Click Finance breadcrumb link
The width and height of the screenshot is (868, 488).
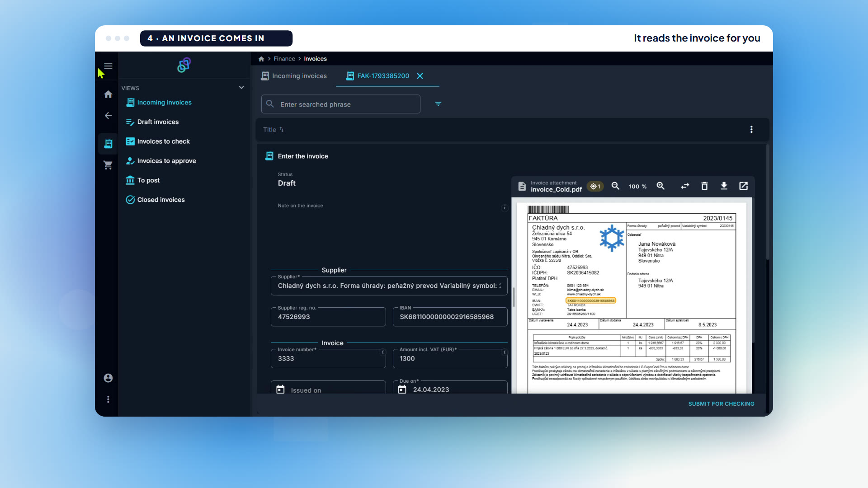point(284,59)
